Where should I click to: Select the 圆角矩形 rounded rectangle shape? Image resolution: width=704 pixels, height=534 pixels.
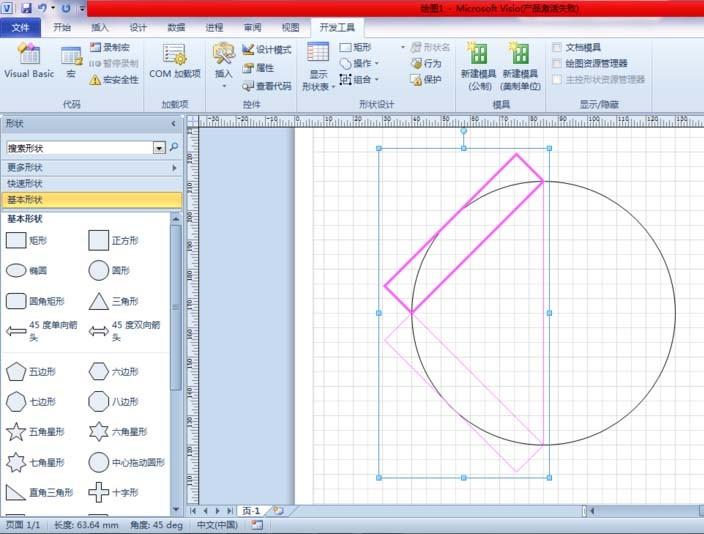click(x=35, y=301)
